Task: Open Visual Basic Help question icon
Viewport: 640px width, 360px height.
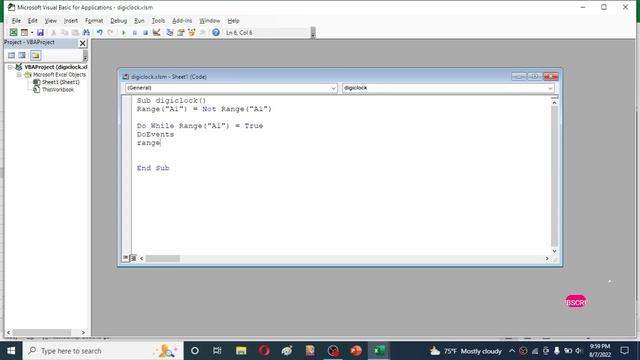Action: pos(216,33)
